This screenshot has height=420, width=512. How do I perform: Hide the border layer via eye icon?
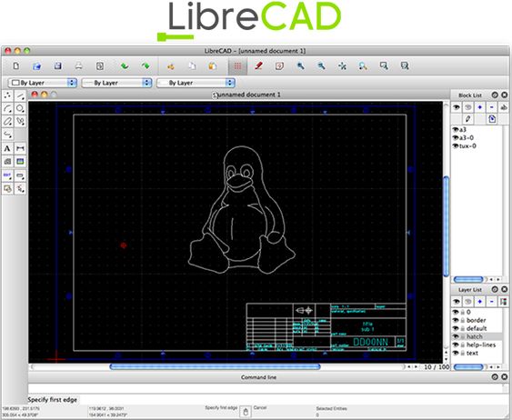456,320
